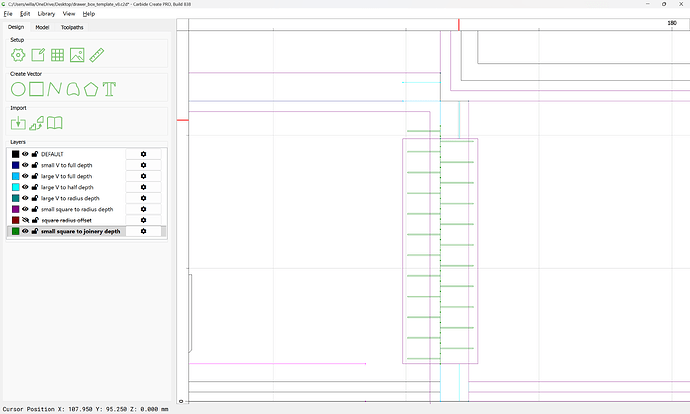Click the purple small square to radius depth swatch
Image resolution: width=690 pixels, height=414 pixels.
(15, 209)
